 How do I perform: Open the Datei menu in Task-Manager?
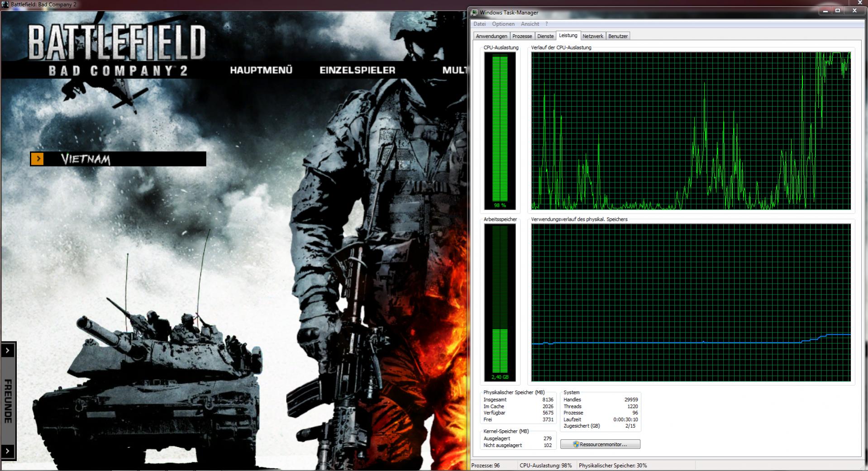coord(479,24)
